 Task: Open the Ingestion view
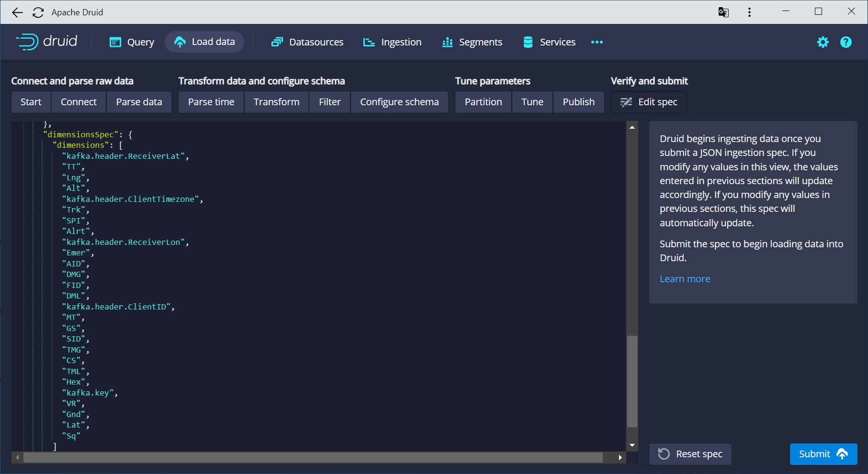(392, 42)
